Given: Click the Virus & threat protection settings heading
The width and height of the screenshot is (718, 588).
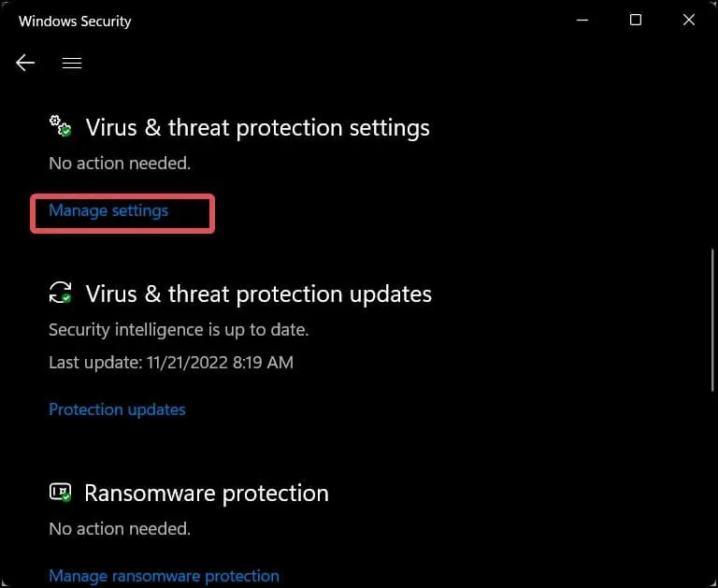Looking at the screenshot, I should click(257, 127).
